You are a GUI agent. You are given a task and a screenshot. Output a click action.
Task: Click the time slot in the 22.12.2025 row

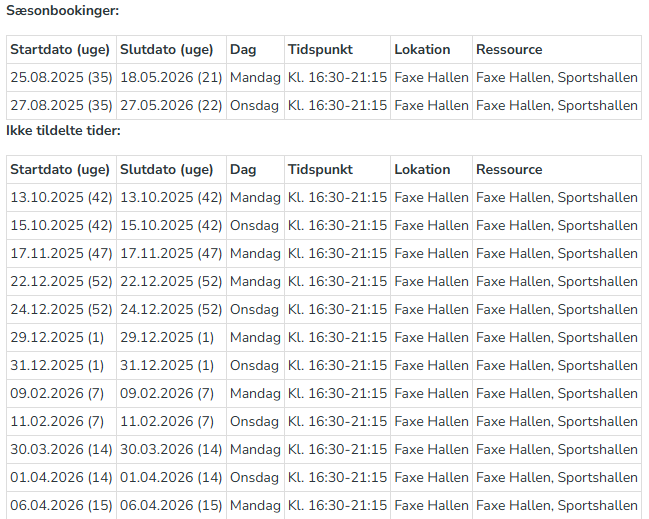coord(337,281)
